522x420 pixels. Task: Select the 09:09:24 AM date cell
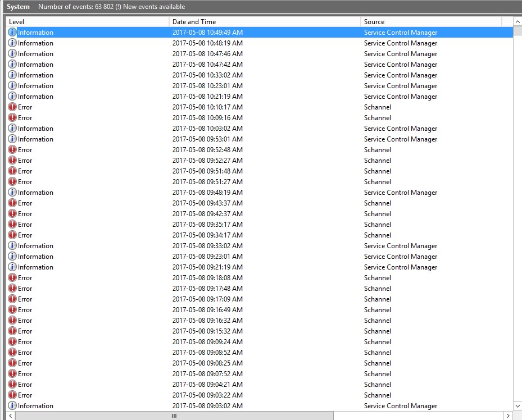click(x=207, y=341)
